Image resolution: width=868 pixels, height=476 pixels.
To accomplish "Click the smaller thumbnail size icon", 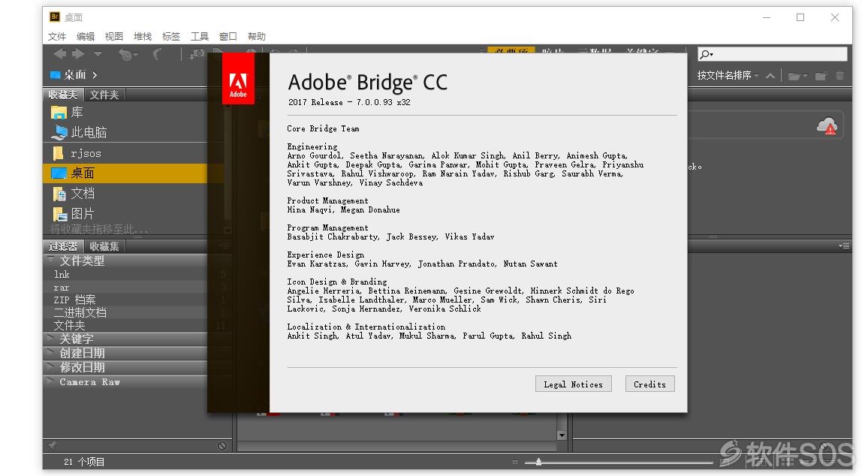I will click(x=515, y=462).
